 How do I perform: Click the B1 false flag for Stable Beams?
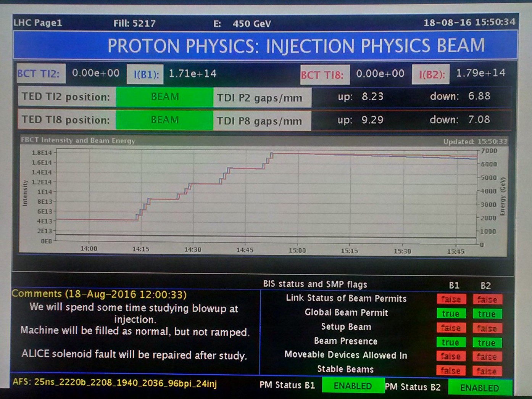click(x=451, y=371)
